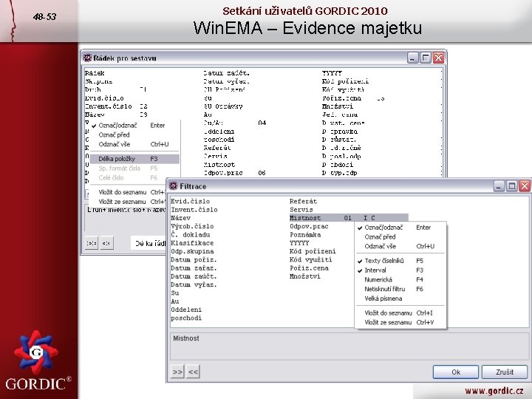
Task: Choose Označ před in Řádek pro sestavu menu
Action: click(x=134, y=134)
